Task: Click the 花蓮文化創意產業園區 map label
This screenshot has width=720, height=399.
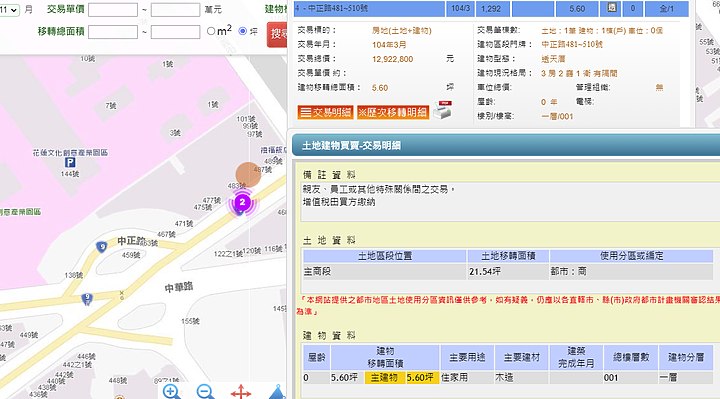Action: 70,152
